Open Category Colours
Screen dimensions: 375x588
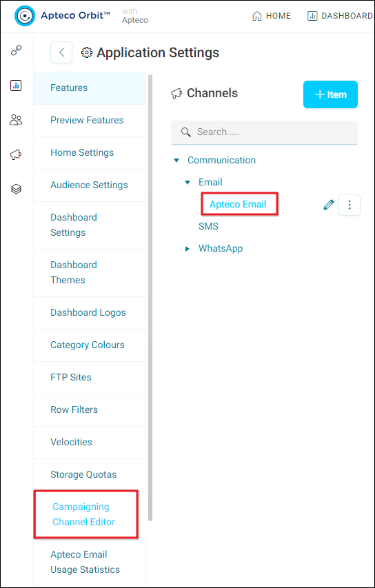[x=90, y=345]
